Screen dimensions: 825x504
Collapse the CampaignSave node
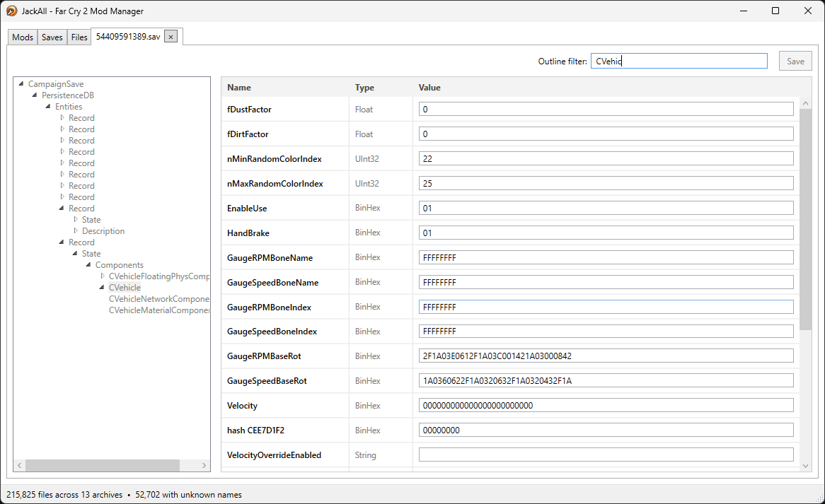pyautogui.click(x=21, y=83)
